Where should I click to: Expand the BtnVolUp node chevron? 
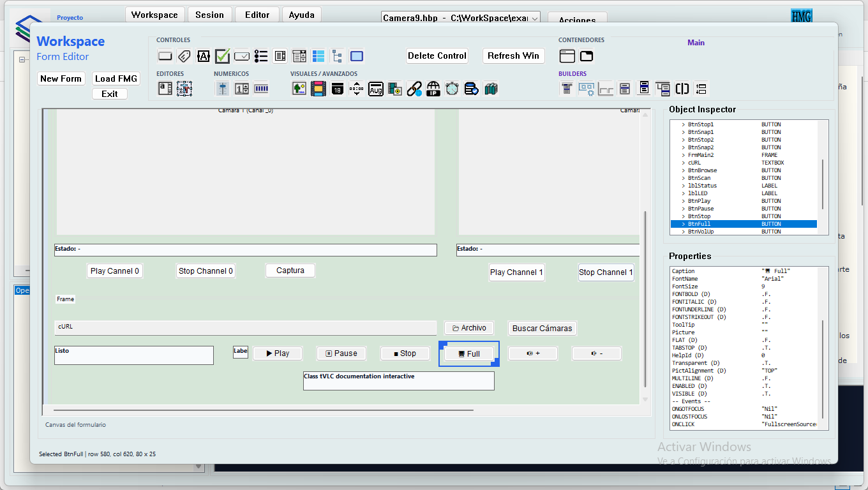[684, 232]
